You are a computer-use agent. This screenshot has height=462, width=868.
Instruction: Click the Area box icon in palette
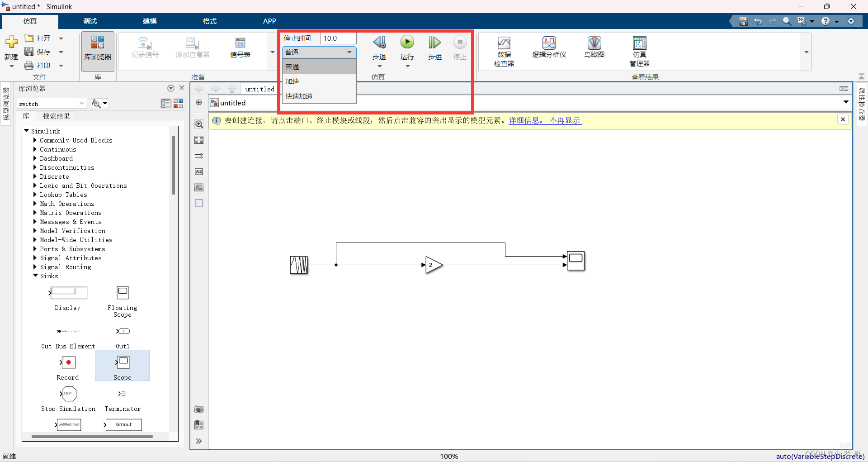coord(199,203)
